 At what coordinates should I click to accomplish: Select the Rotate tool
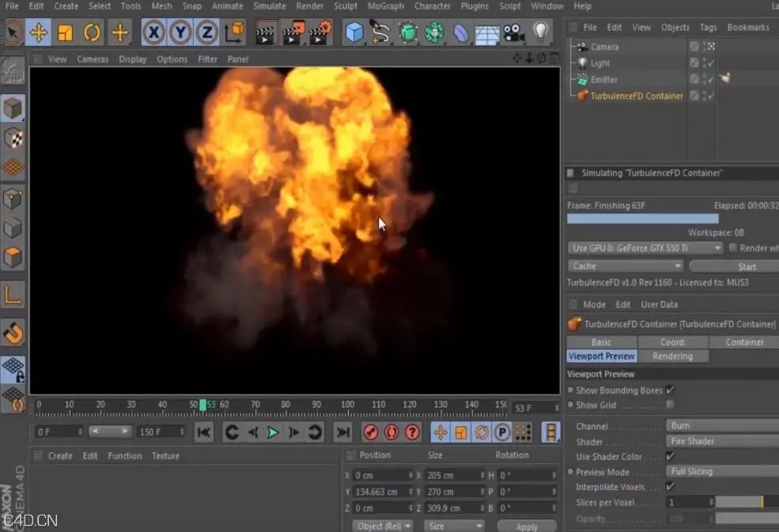(92, 32)
